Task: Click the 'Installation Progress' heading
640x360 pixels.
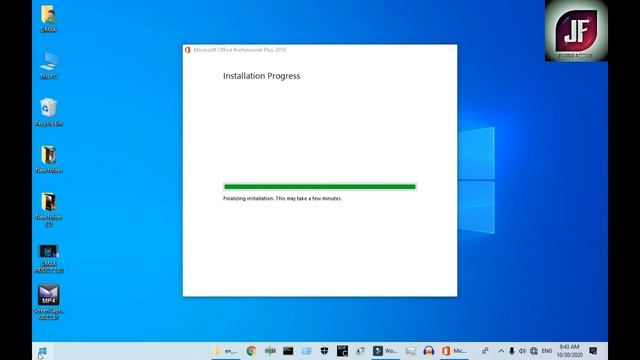Action: 261,76
